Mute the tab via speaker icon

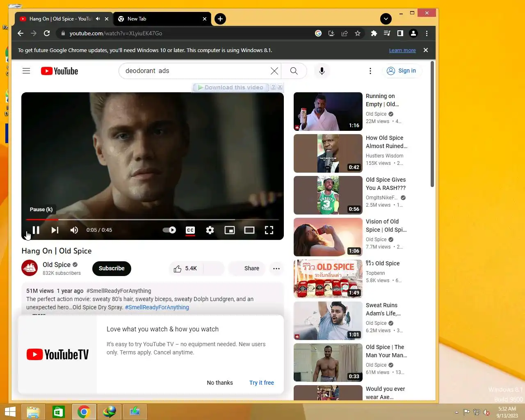point(98,19)
